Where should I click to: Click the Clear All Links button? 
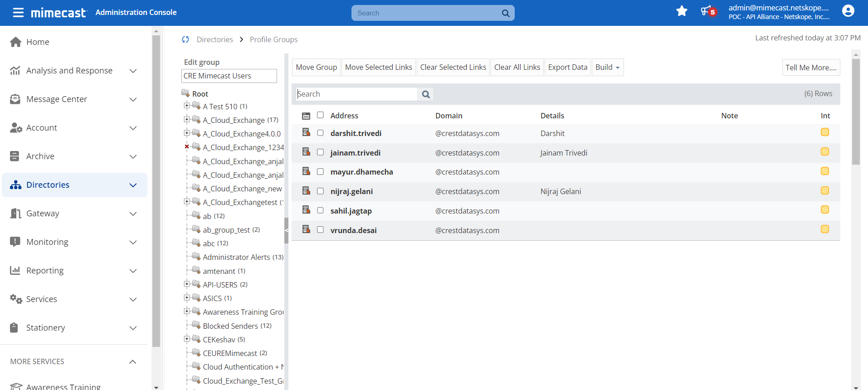[517, 67]
